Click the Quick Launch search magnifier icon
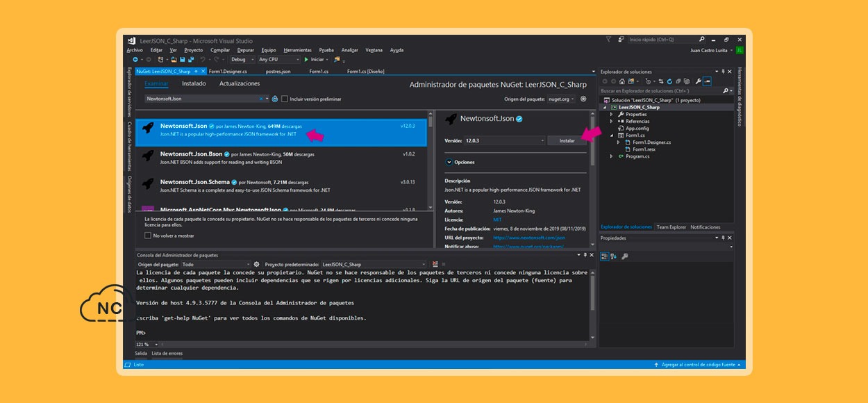This screenshot has width=868, height=403. coord(701,40)
